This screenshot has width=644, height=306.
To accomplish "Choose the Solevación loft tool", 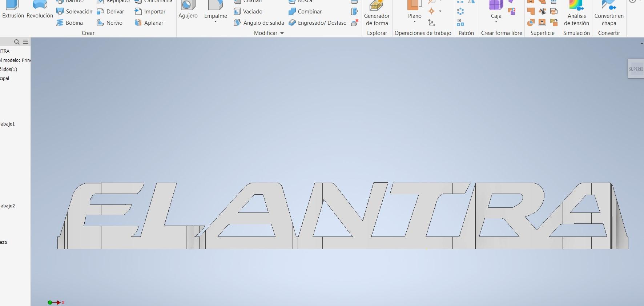I will point(75,12).
